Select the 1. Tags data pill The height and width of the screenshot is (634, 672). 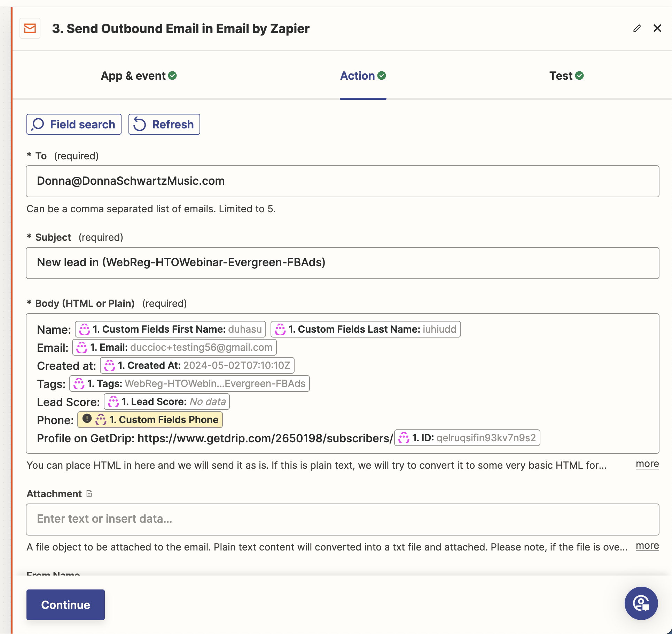pyautogui.click(x=189, y=383)
